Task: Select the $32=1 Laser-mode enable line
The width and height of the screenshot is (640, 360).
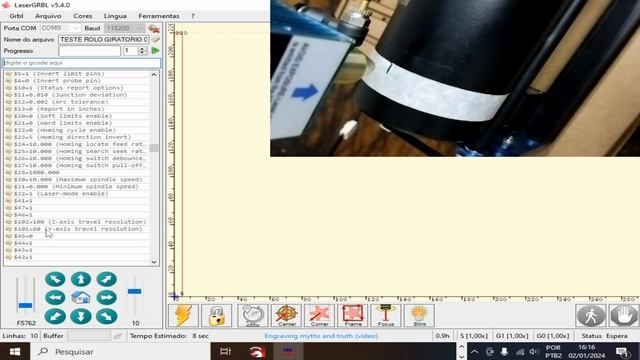Action: [x=76, y=193]
